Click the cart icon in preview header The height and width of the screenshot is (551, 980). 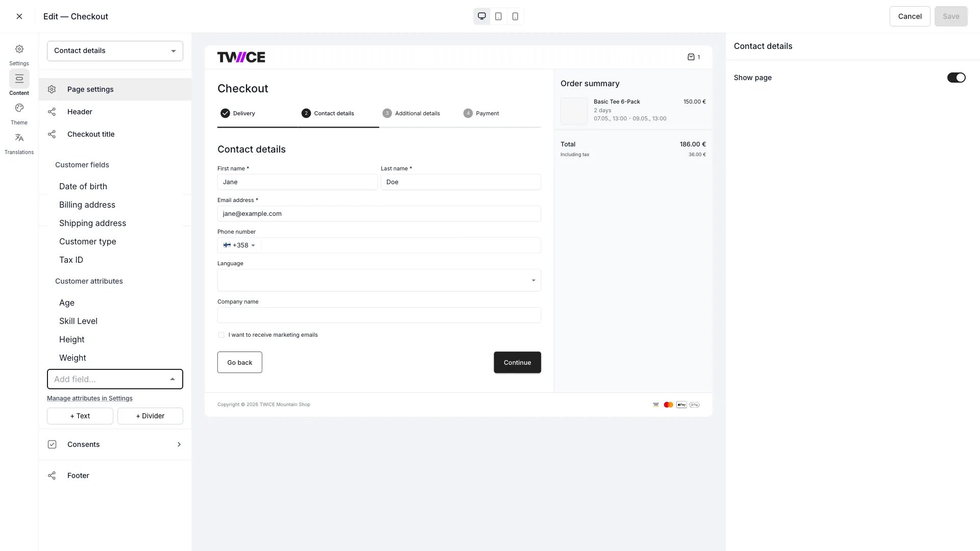tap(691, 57)
